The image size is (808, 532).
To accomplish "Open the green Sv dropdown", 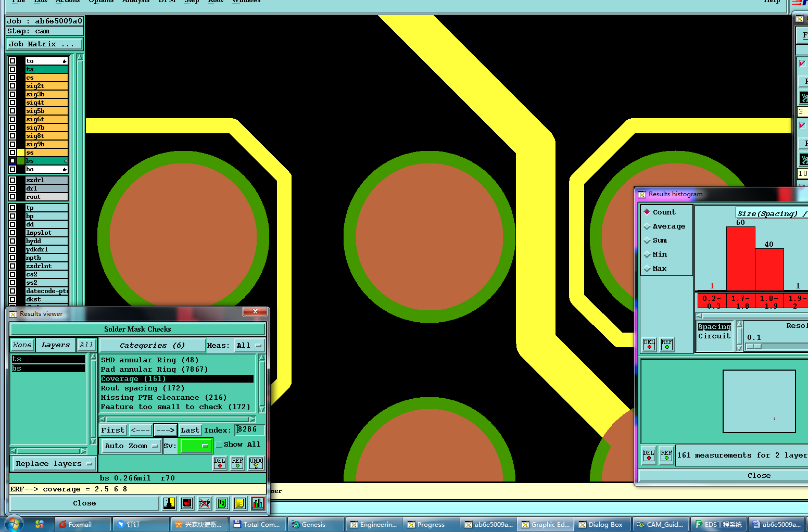I will point(195,446).
